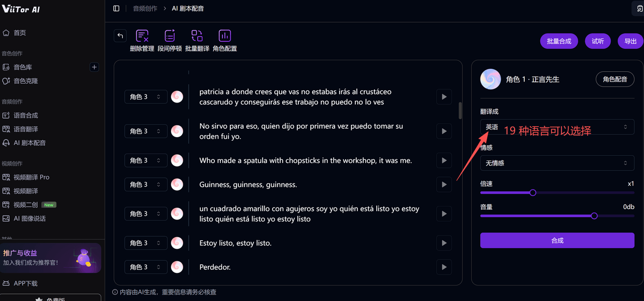The image size is (644, 301).
Task: Adjust the 倍速 speed slider handle
Action: point(533,192)
